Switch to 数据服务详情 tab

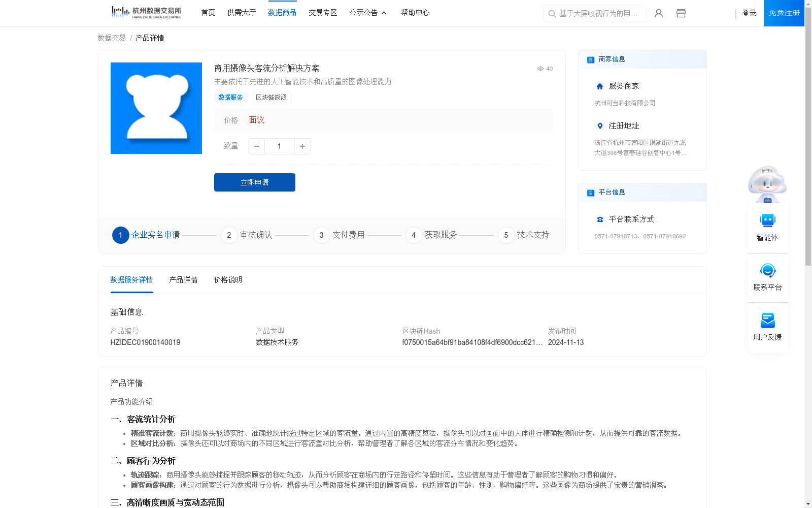tap(131, 280)
